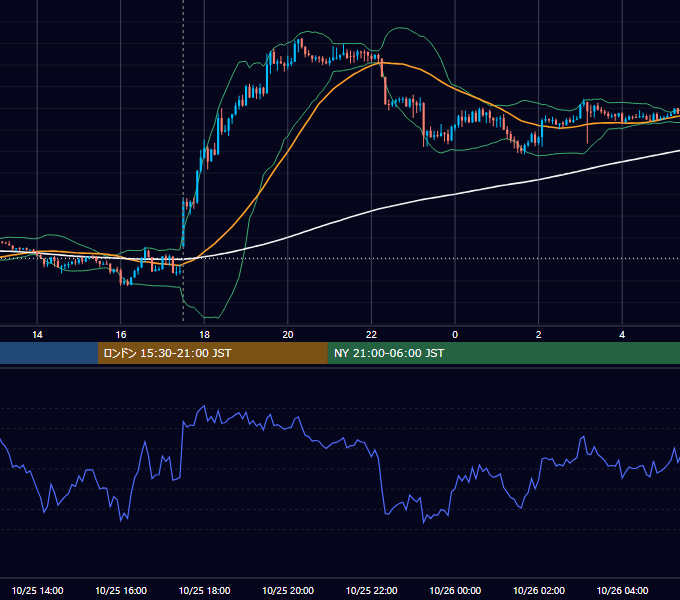
Task: Click the 14 hour label on price chart axis
Action: pos(37,335)
